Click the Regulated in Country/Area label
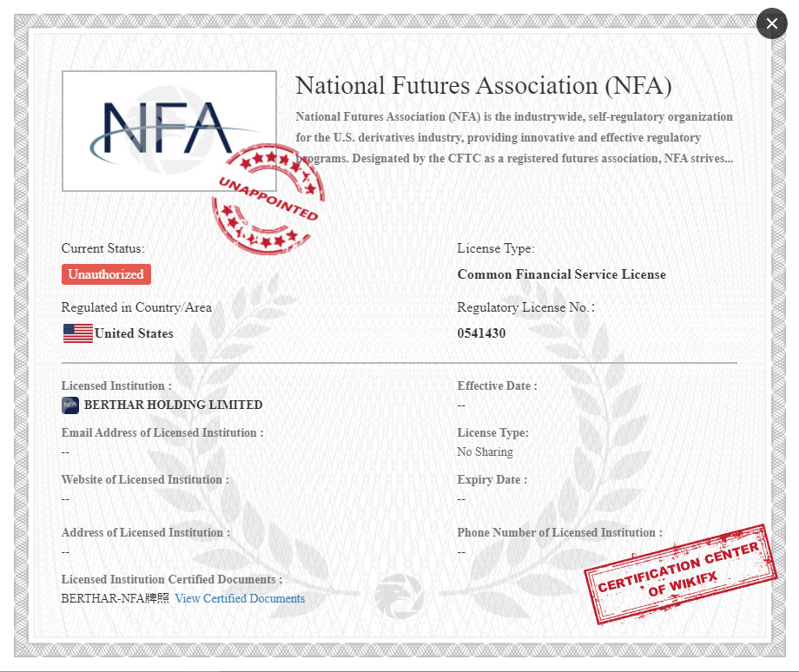 click(136, 307)
